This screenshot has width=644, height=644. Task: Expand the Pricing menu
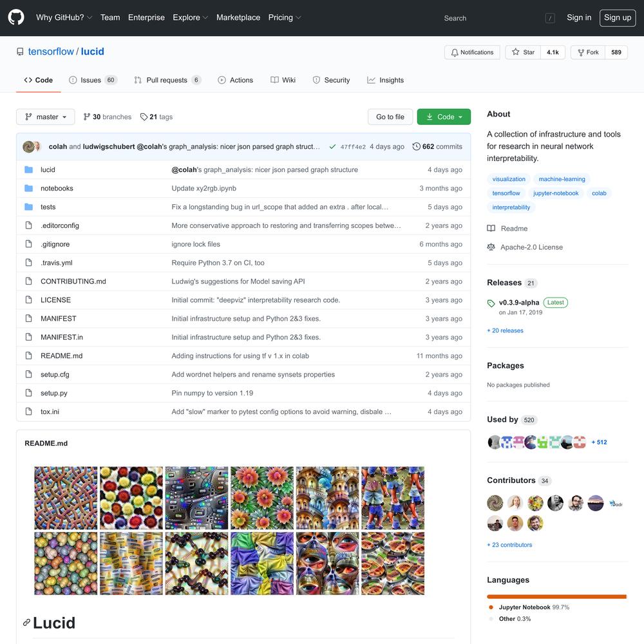click(285, 17)
